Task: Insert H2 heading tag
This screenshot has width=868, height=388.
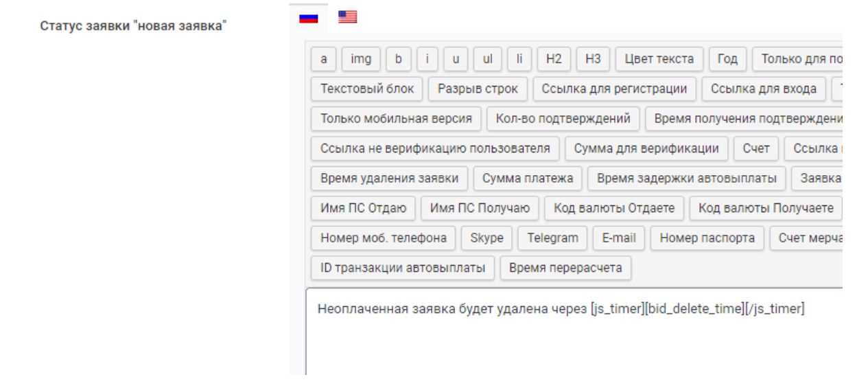Action: coord(554,59)
